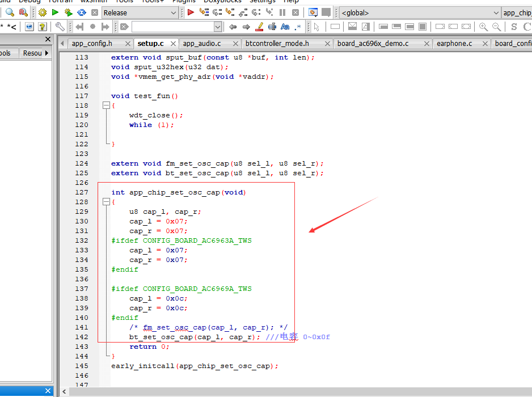The image size is (532, 397).
Task: Select the Resou panel tab on the left
Action: [x=32, y=53]
